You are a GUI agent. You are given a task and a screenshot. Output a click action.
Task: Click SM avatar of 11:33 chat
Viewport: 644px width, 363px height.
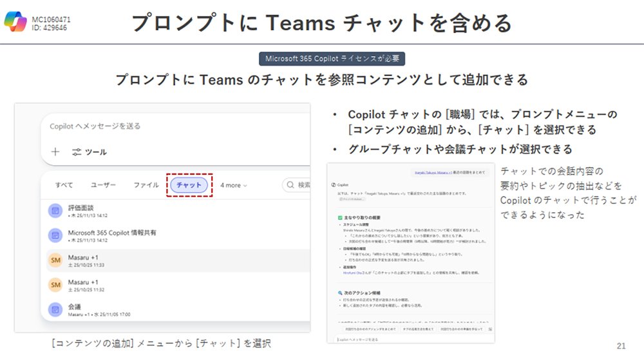coord(55,260)
